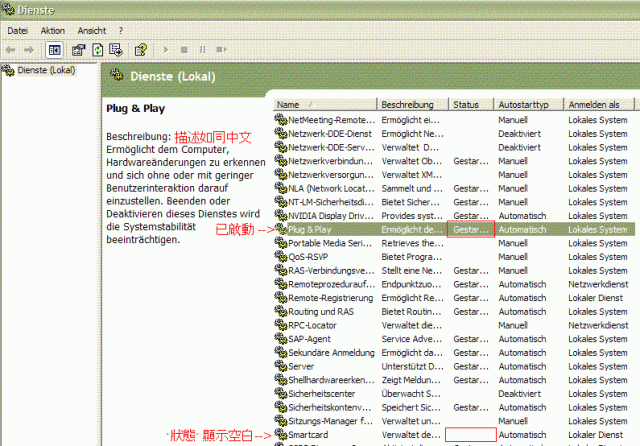The height and width of the screenshot is (446, 640).
Task: Click the Pause service icon
Action: click(202, 50)
